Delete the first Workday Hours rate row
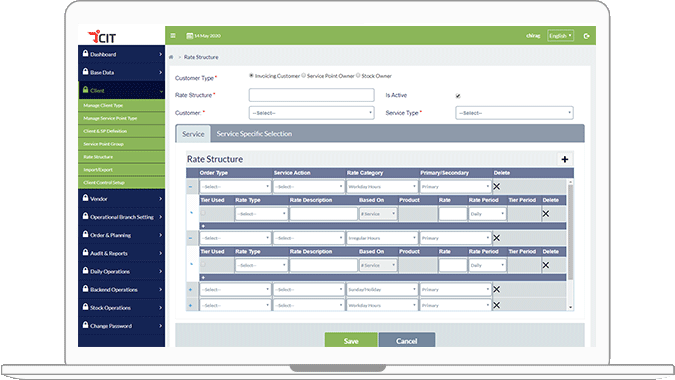The height and width of the screenshot is (380, 675). [496, 186]
